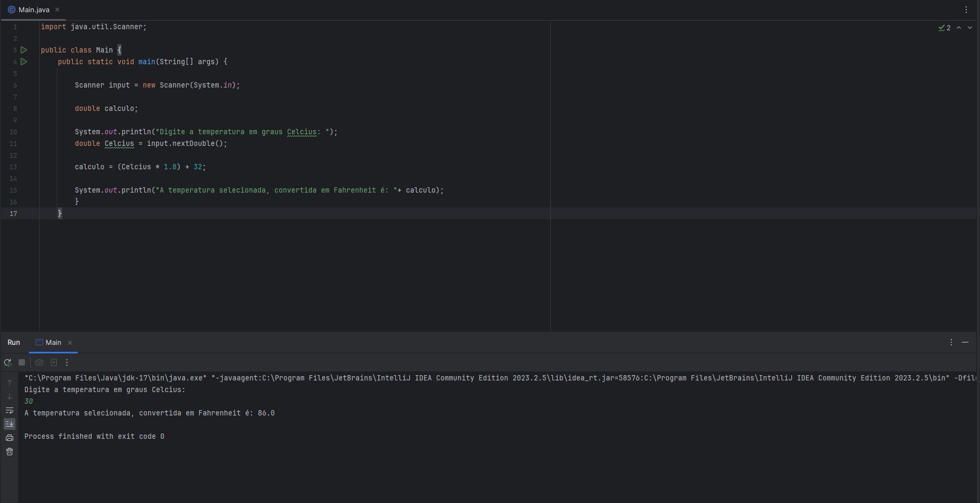Open Run tool window options menu

click(x=951, y=342)
